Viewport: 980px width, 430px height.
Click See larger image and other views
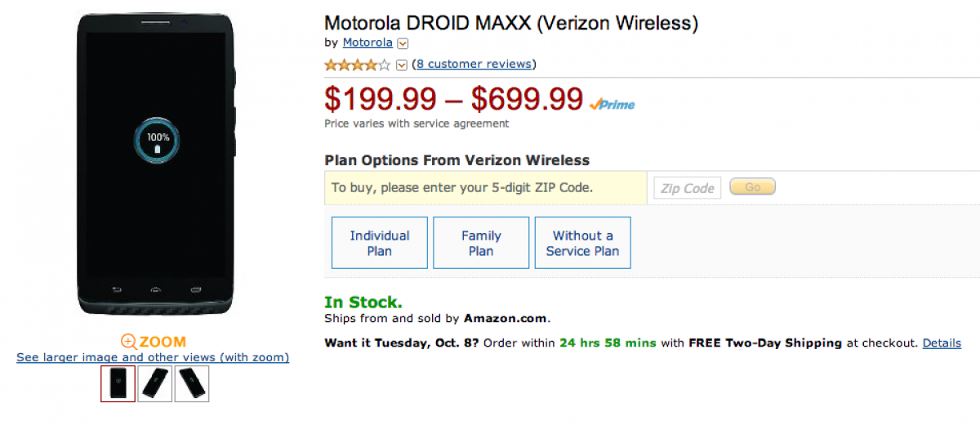click(153, 357)
